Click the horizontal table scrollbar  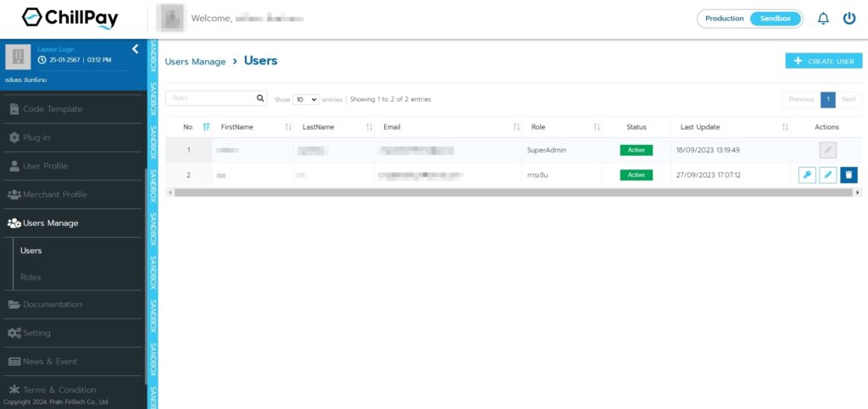[x=513, y=192]
